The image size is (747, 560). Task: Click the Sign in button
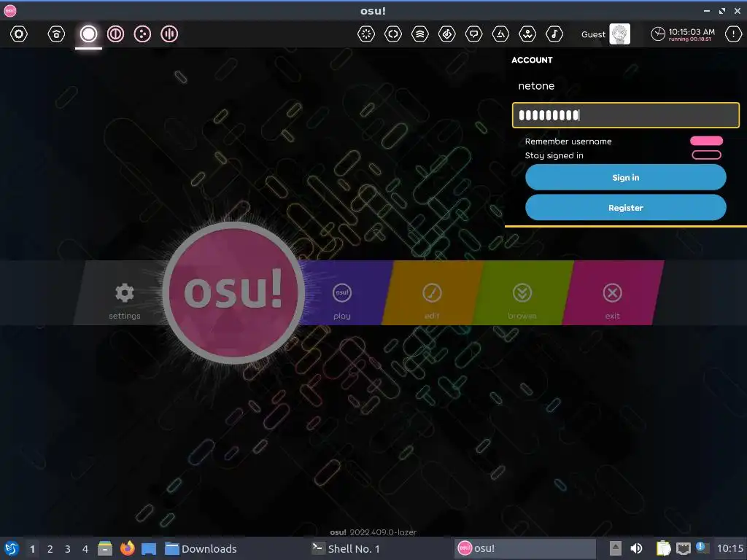(x=625, y=178)
